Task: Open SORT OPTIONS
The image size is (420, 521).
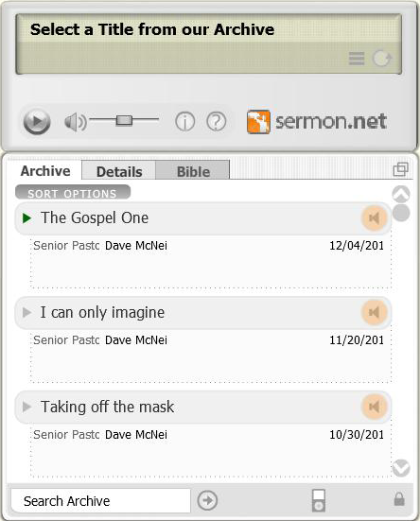Action: point(73,192)
